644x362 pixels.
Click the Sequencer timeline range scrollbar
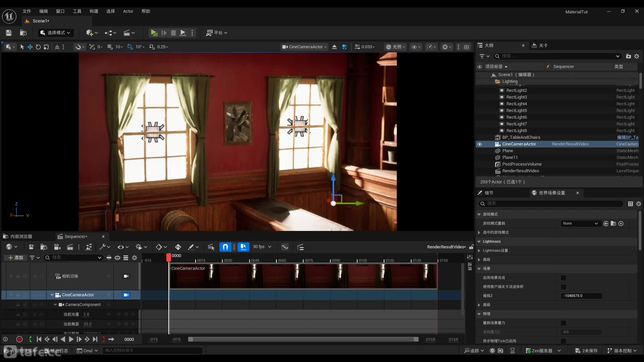[304, 339]
